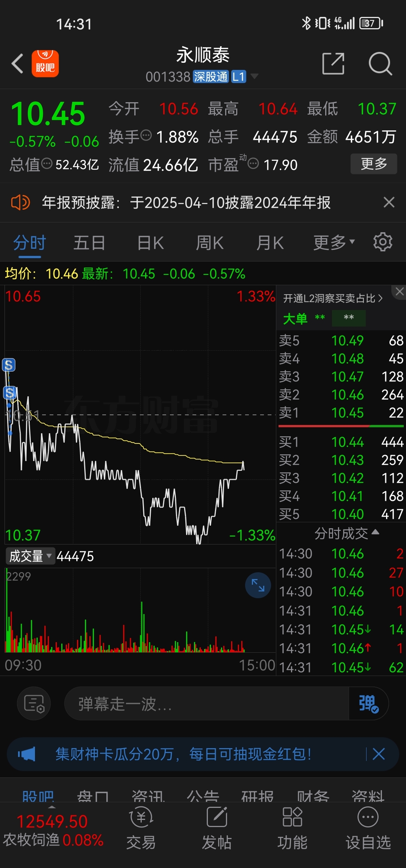Dismiss the 年报预披露 notice
Image resolution: width=406 pixels, height=868 pixels.
click(389, 203)
